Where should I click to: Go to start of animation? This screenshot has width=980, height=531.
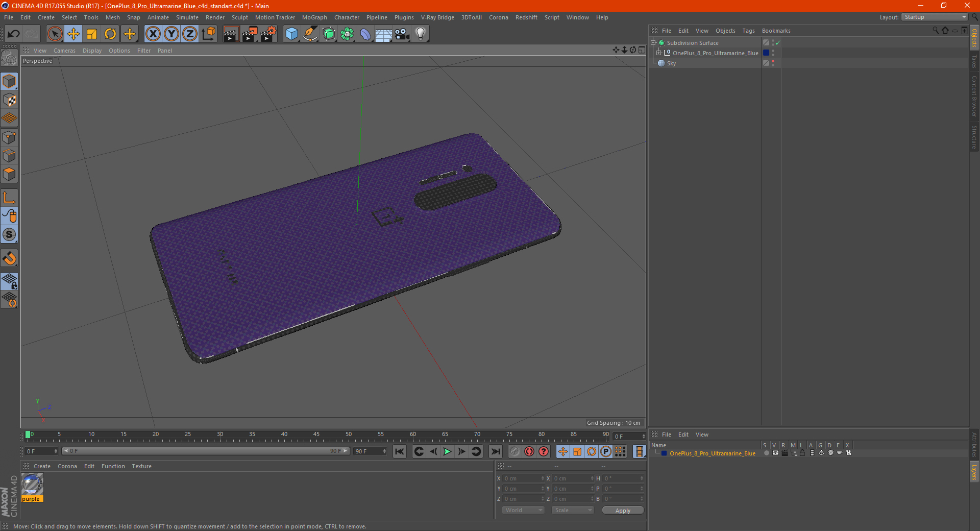pyautogui.click(x=400, y=451)
